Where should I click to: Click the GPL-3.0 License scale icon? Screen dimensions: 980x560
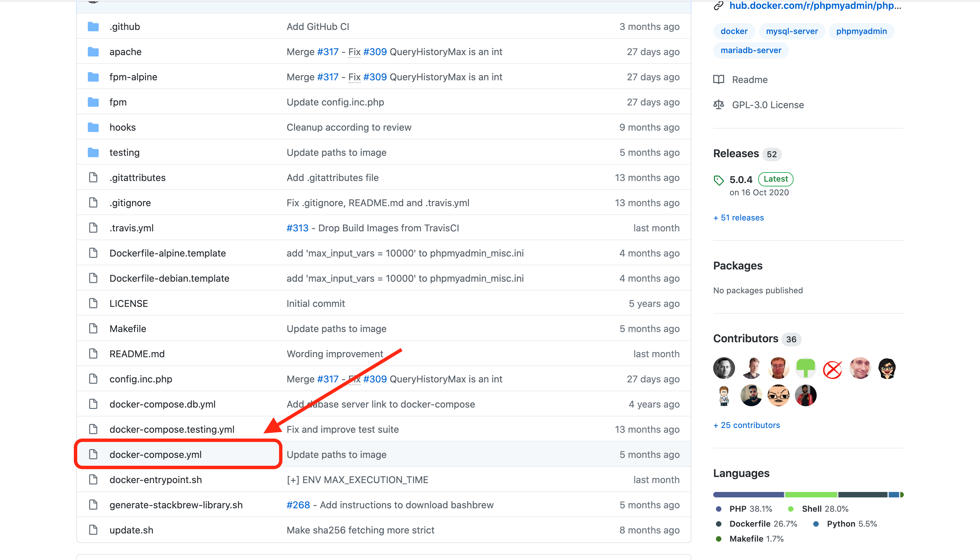pos(718,104)
